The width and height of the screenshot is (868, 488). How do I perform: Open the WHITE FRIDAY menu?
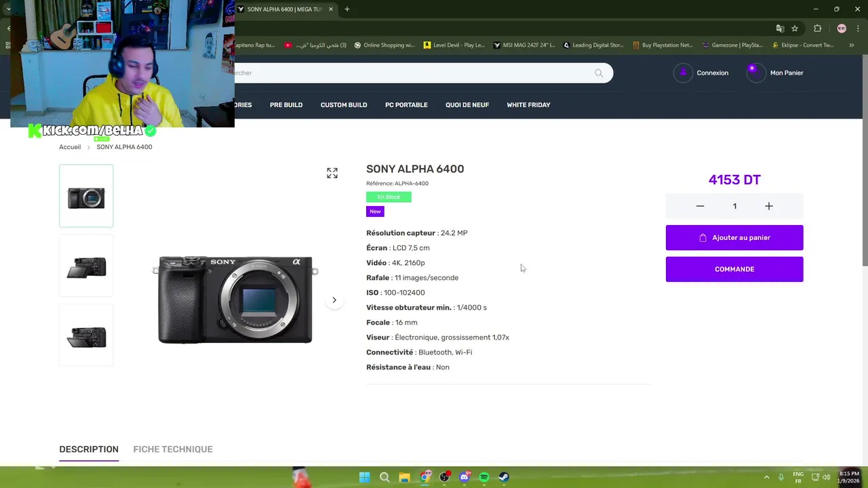[528, 105]
